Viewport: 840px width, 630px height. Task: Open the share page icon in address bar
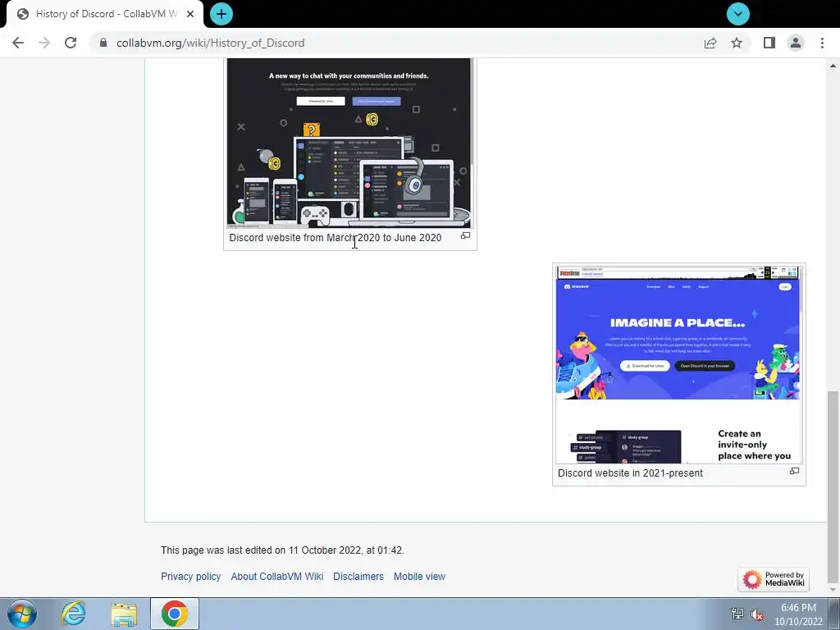point(710,43)
